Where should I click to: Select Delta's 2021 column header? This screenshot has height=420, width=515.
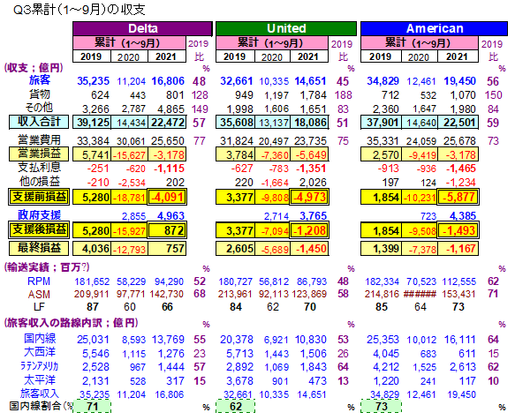[167, 56]
